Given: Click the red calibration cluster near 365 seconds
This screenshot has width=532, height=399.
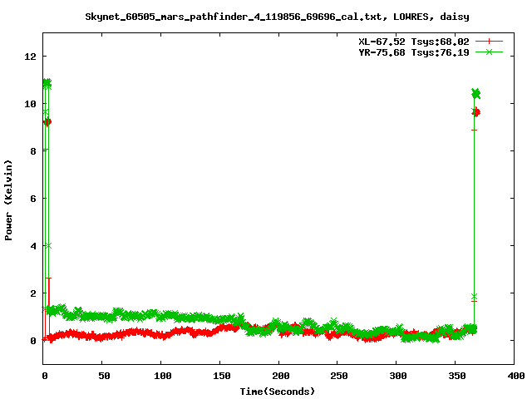Looking at the screenshot, I should pyautogui.click(x=476, y=112).
